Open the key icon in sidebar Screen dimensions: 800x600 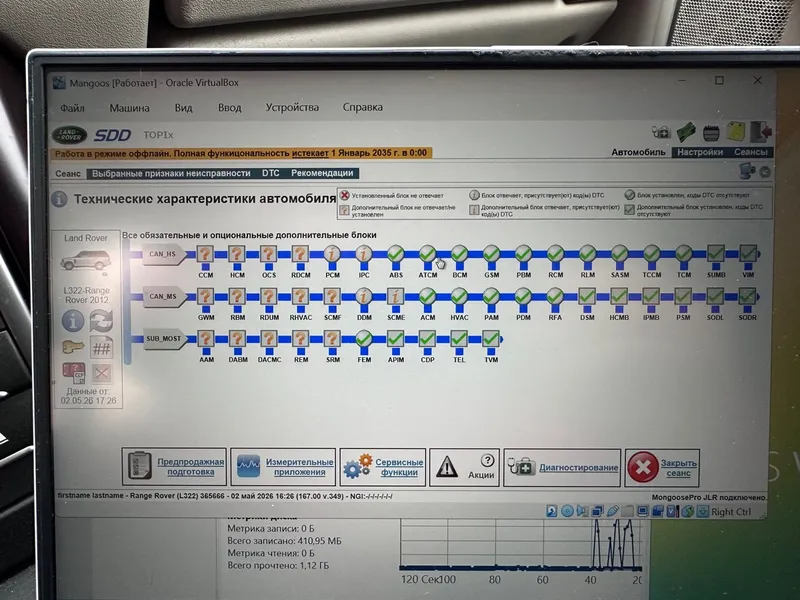(73, 347)
